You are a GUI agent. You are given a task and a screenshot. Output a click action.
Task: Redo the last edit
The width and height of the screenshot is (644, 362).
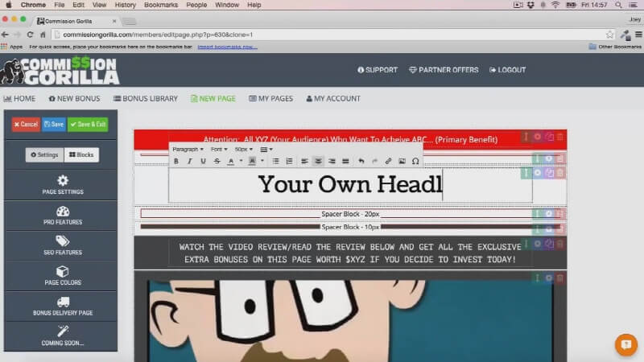374,162
